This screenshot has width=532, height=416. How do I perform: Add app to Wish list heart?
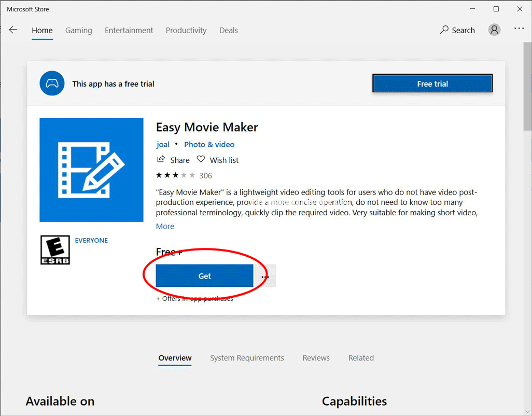(201, 160)
